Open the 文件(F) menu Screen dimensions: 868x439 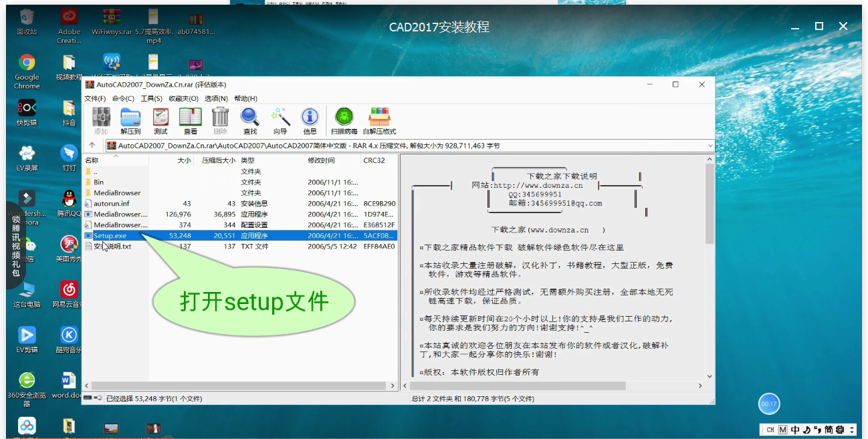point(97,98)
